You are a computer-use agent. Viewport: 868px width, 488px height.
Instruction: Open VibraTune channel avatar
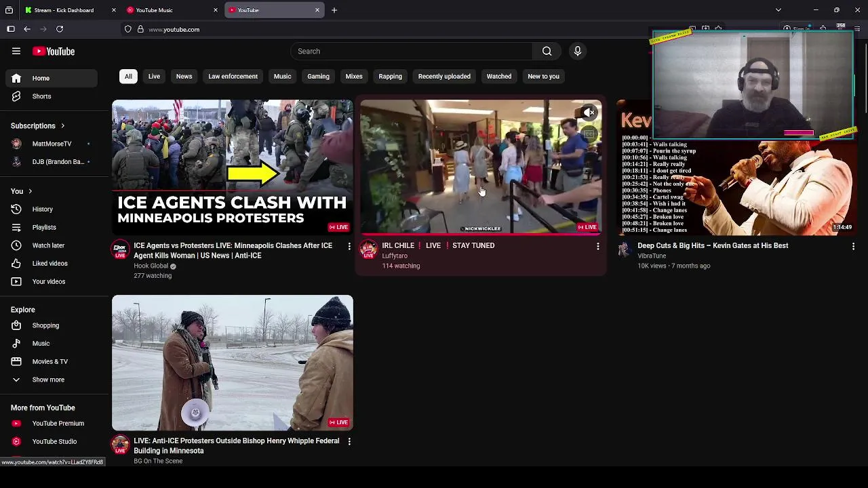click(624, 249)
